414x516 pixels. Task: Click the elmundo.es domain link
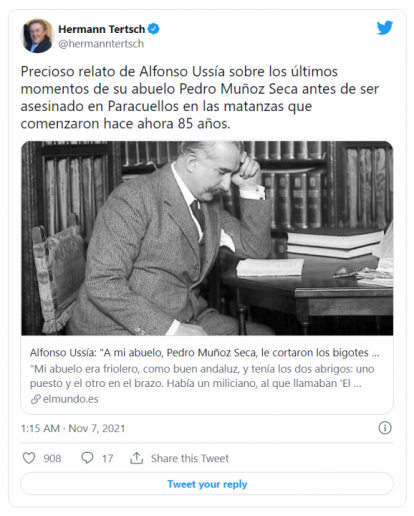(71, 399)
